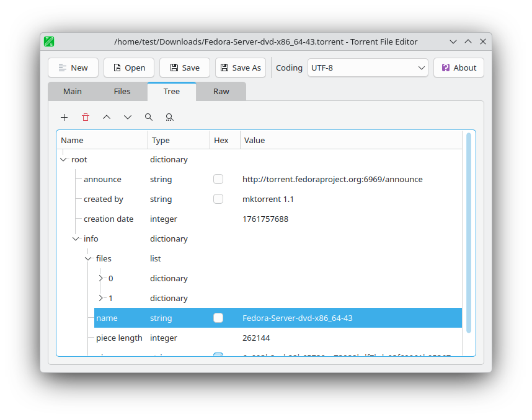Click the Name column header
The height and width of the screenshot is (420, 532).
102,141
